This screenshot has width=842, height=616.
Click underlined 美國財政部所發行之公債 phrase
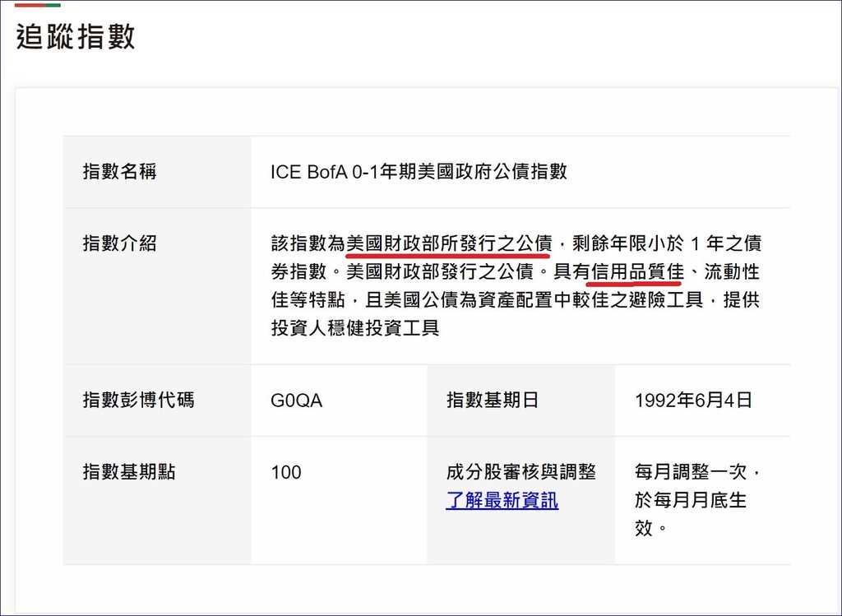tap(449, 243)
